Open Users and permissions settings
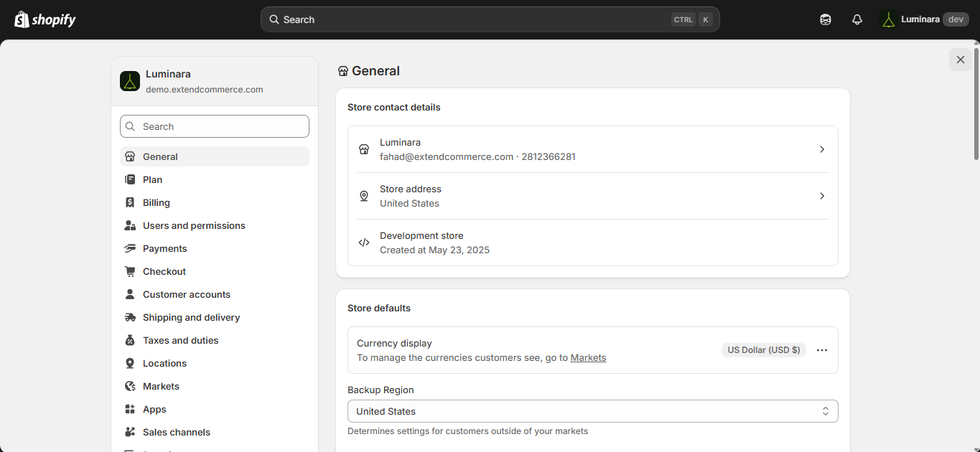 (x=215, y=225)
